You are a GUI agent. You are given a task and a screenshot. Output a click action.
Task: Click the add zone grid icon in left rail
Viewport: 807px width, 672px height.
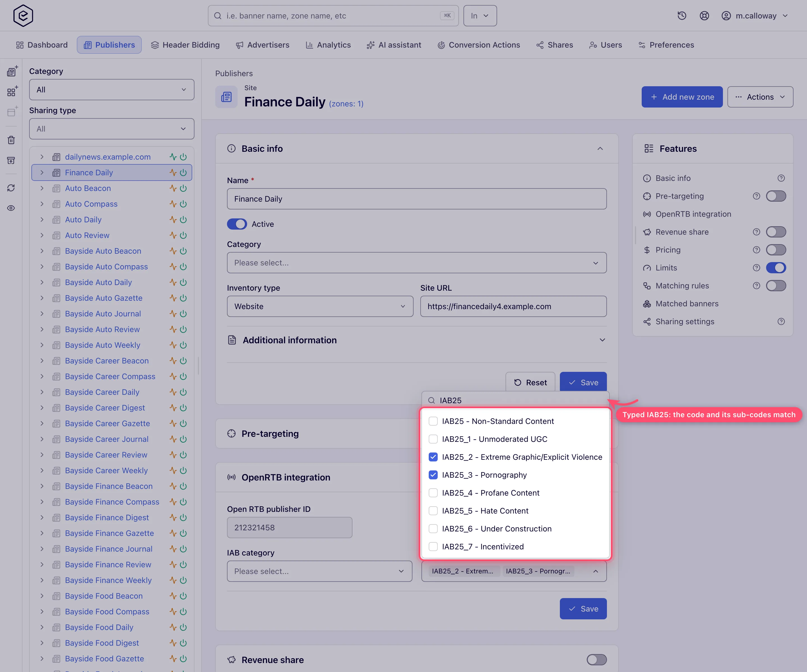click(x=12, y=91)
